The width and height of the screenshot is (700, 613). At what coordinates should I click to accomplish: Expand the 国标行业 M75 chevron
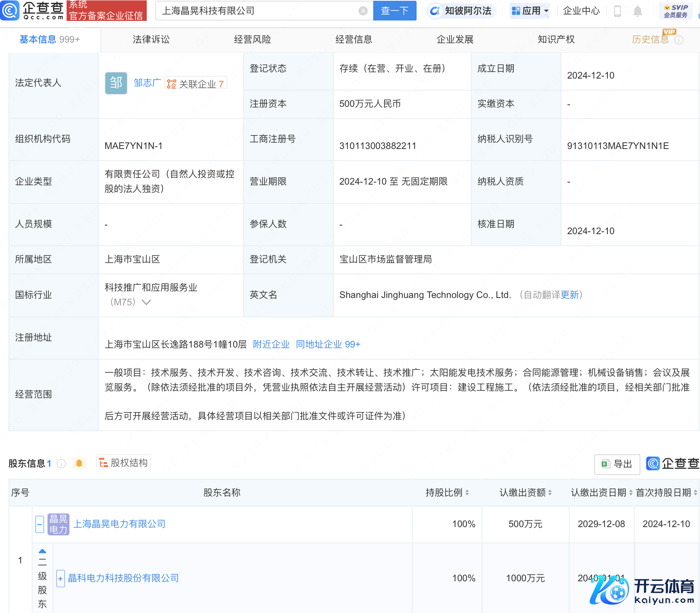coord(146,302)
